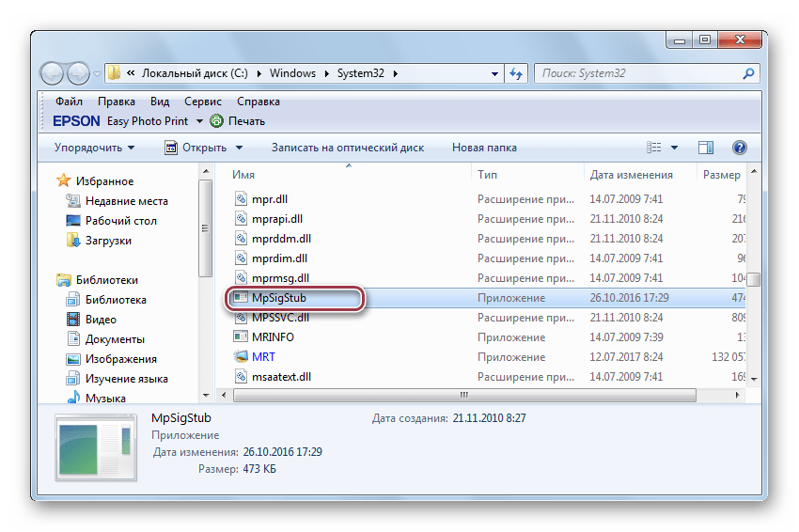
Task: Click the Новая папка button
Action: [x=484, y=148]
